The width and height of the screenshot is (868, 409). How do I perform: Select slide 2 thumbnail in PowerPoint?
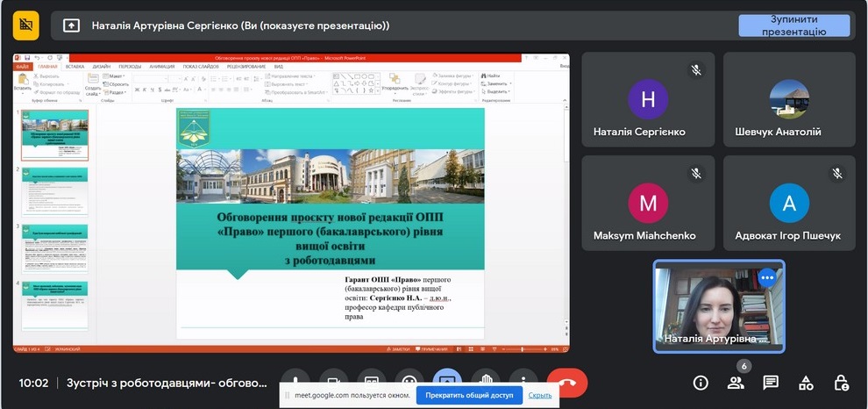(55, 191)
